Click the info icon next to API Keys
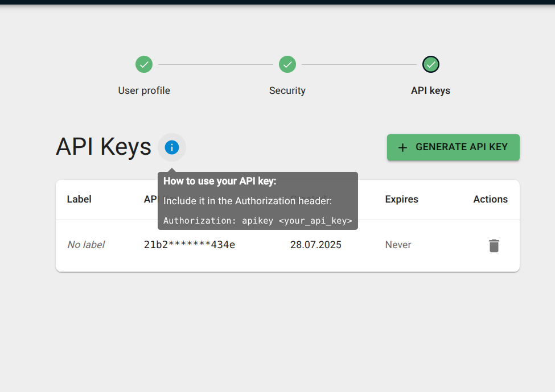This screenshot has width=555, height=392. point(172,147)
